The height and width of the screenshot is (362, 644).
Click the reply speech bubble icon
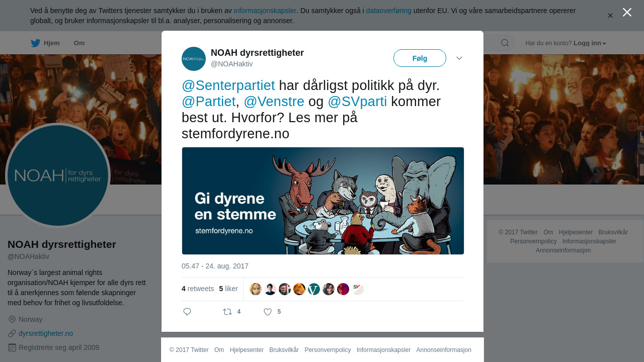187,312
